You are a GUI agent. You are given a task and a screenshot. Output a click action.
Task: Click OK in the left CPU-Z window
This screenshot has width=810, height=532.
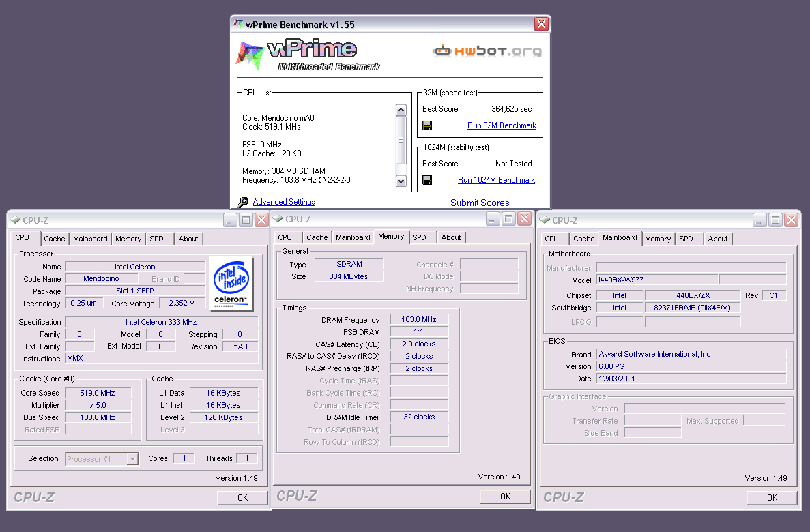pos(242,497)
